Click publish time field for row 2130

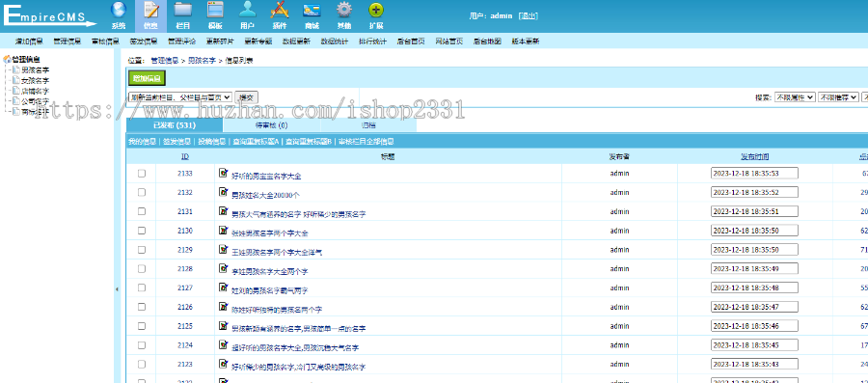(754, 231)
